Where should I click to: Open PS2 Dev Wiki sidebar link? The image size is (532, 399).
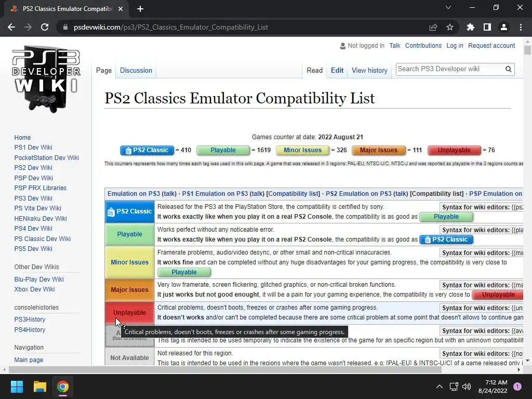point(33,168)
